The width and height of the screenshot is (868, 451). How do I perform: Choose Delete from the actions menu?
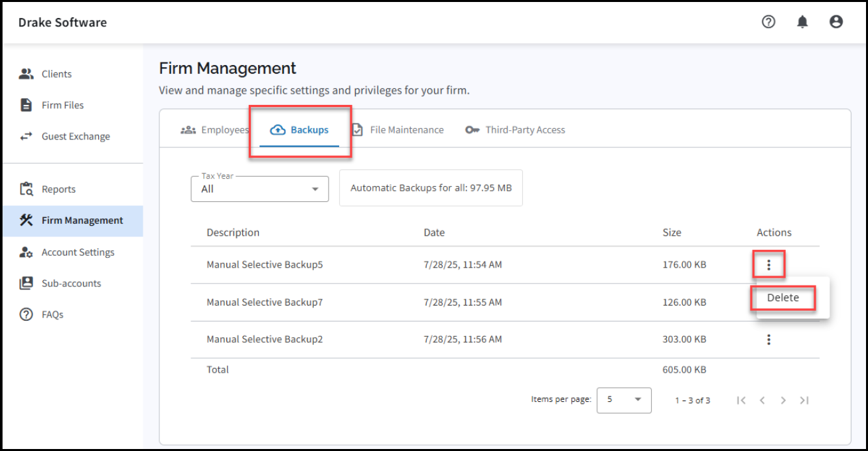783,298
